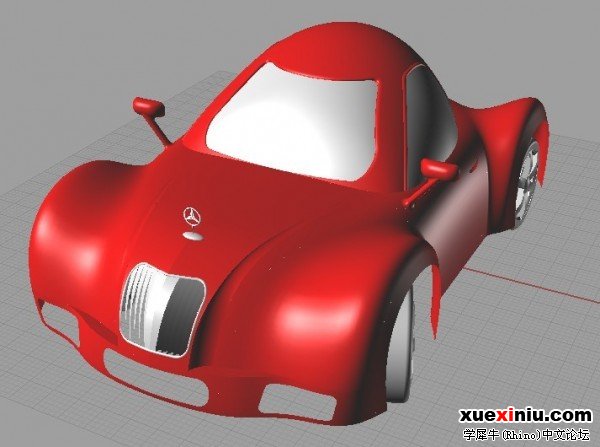
Task: Select the car's white windshield surface
Action: [x=294, y=122]
